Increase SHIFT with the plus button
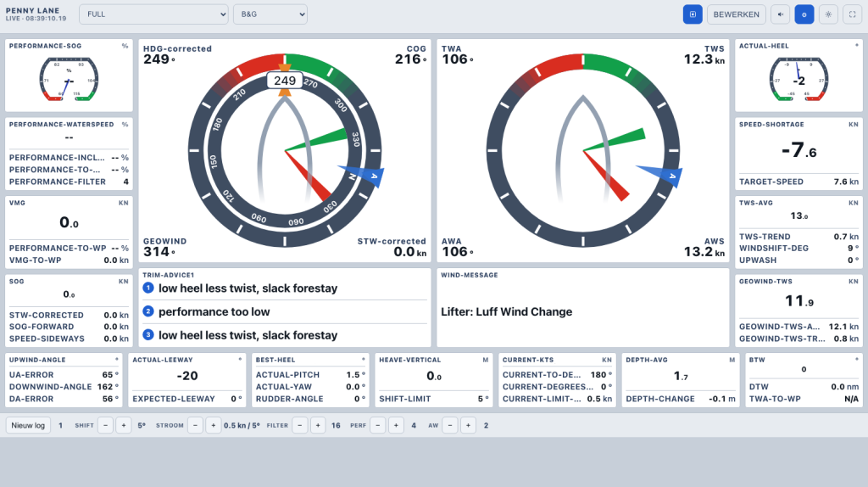Viewport: 868px width, 487px height. (x=124, y=426)
